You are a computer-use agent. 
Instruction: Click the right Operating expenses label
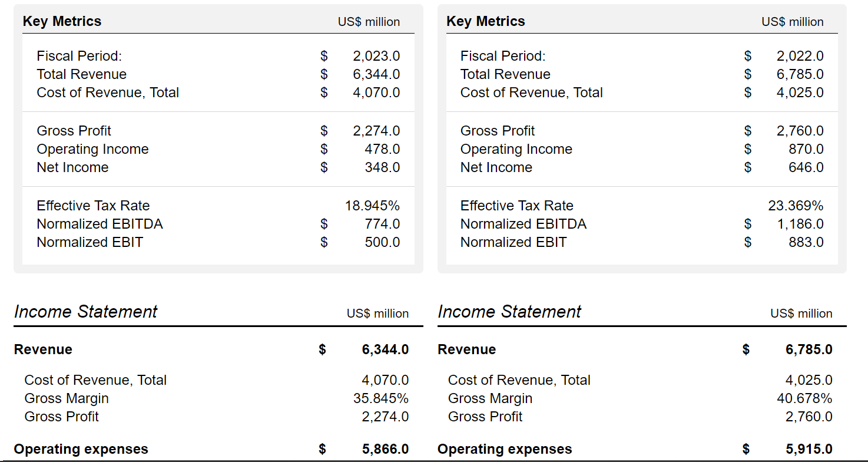pyautogui.click(x=505, y=449)
